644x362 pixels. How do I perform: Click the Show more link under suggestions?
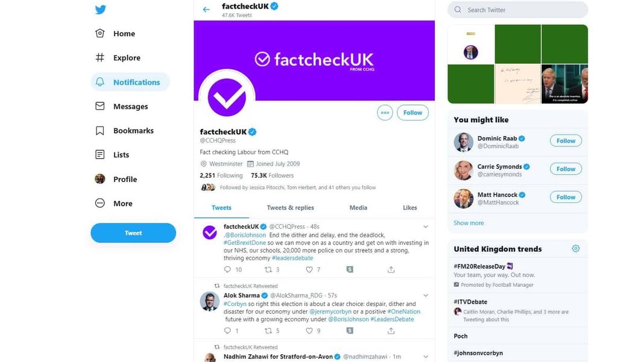469,222
